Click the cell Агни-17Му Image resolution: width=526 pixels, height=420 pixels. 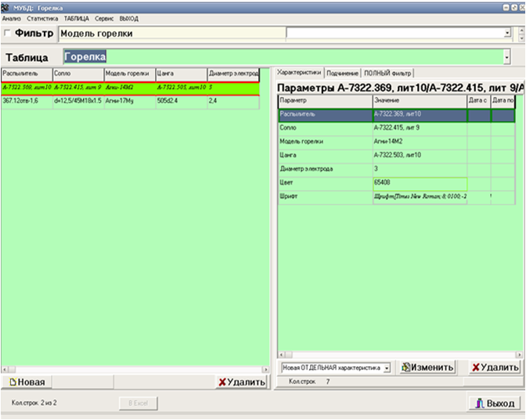point(130,101)
